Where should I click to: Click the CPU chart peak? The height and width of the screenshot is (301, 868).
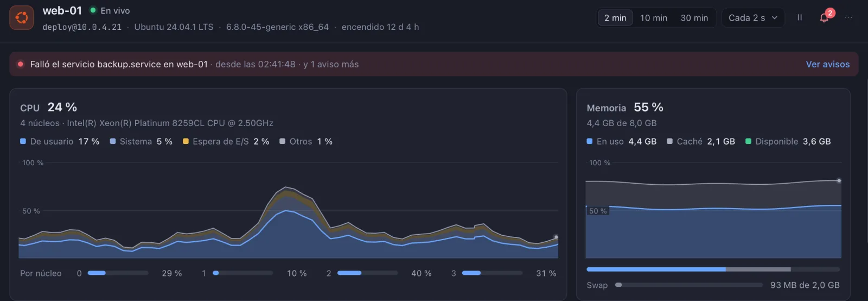pos(286,187)
